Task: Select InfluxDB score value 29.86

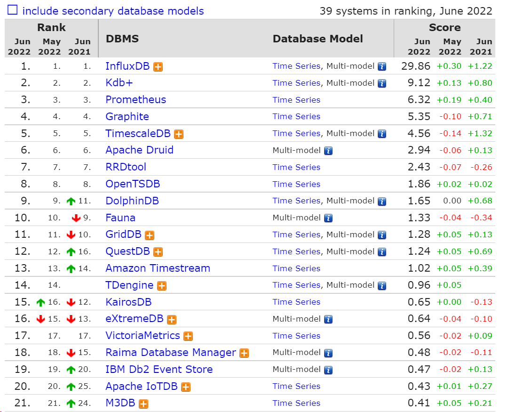Action: [416, 66]
